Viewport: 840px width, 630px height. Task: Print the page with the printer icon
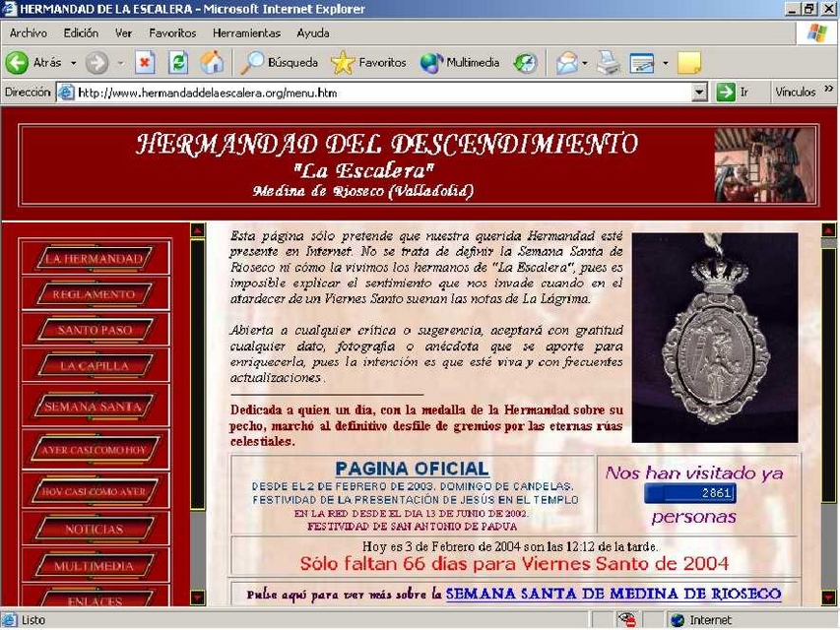[608, 63]
